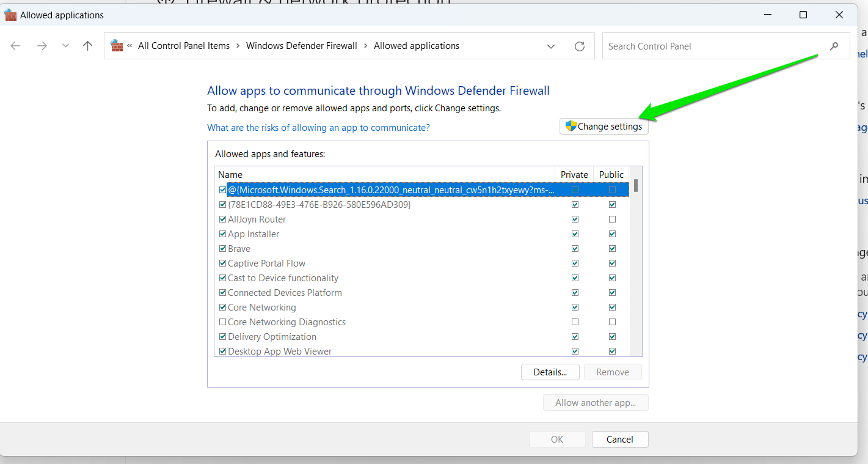868x464 pixels.
Task: Uncheck Private access for Brave
Action: tap(575, 248)
